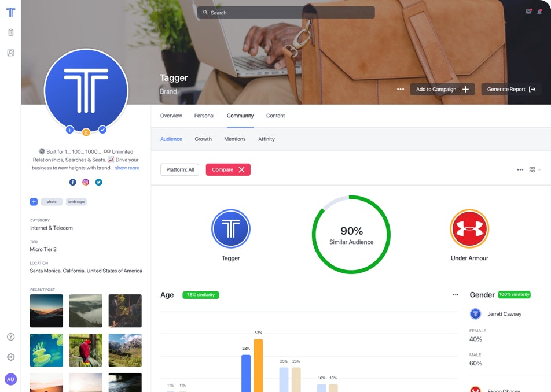
Task: Open the clipboard icon in sidebar
Action: pos(11,32)
